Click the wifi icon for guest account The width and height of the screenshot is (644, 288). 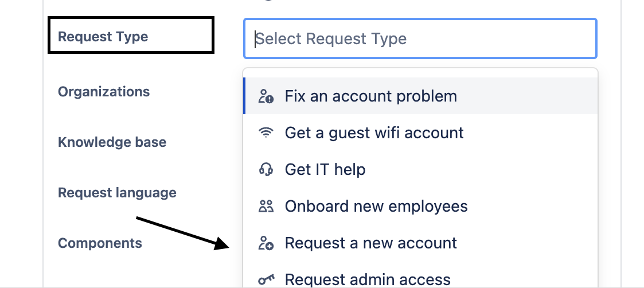(x=266, y=133)
